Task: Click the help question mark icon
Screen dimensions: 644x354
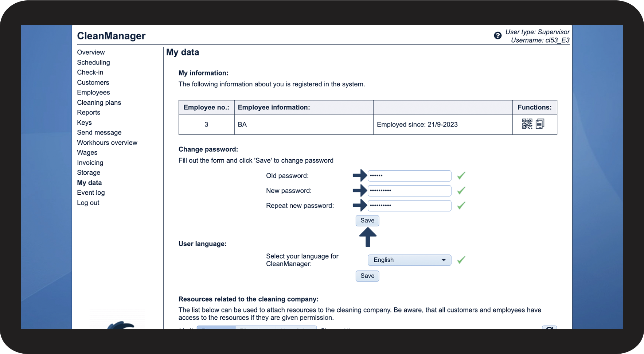Action: click(497, 36)
